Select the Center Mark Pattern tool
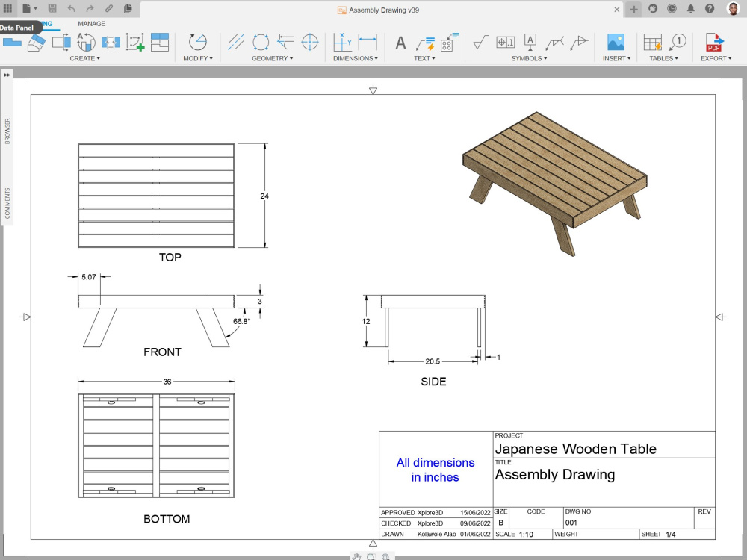The width and height of the screenshot is (747, 560). coord(261,43)
